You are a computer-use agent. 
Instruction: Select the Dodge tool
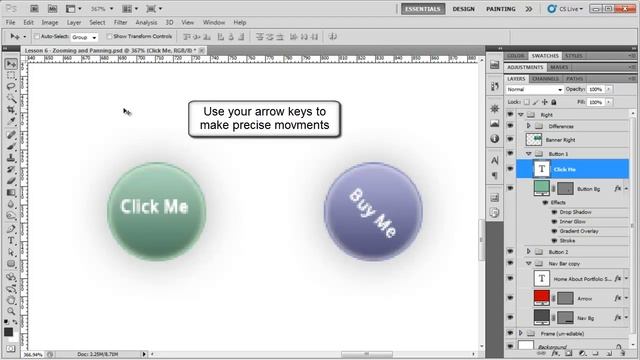11,215
